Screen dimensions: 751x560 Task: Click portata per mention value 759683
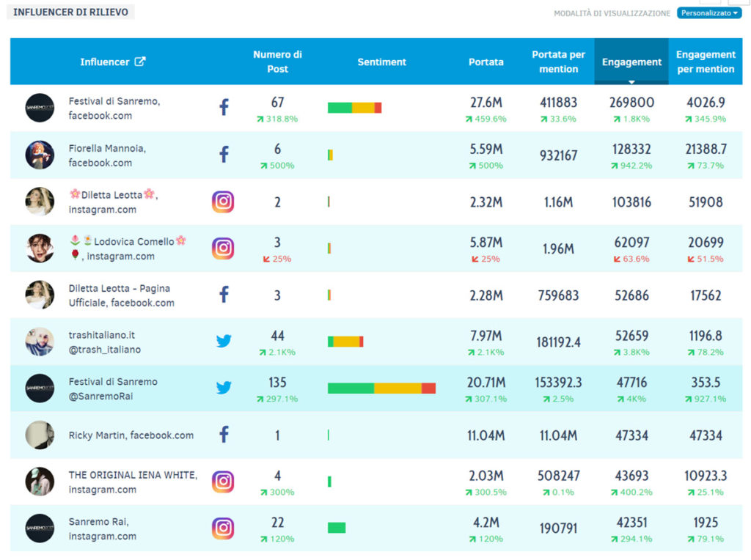pos(558,295)
